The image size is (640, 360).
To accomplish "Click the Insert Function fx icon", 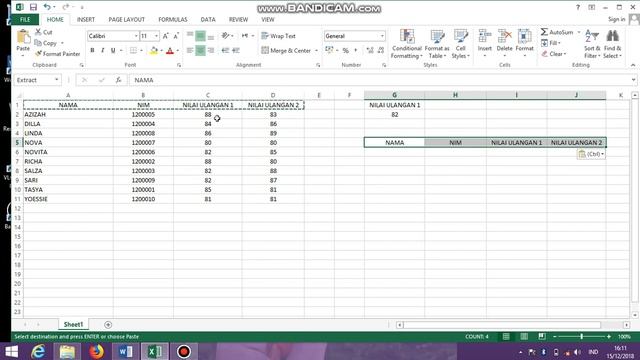I will click(118, 80).
